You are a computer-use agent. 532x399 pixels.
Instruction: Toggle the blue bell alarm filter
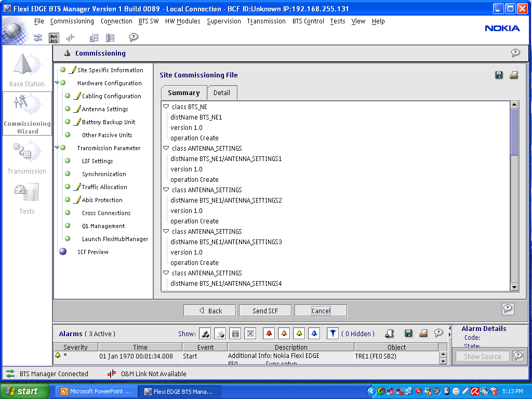(x=314, y=334)
